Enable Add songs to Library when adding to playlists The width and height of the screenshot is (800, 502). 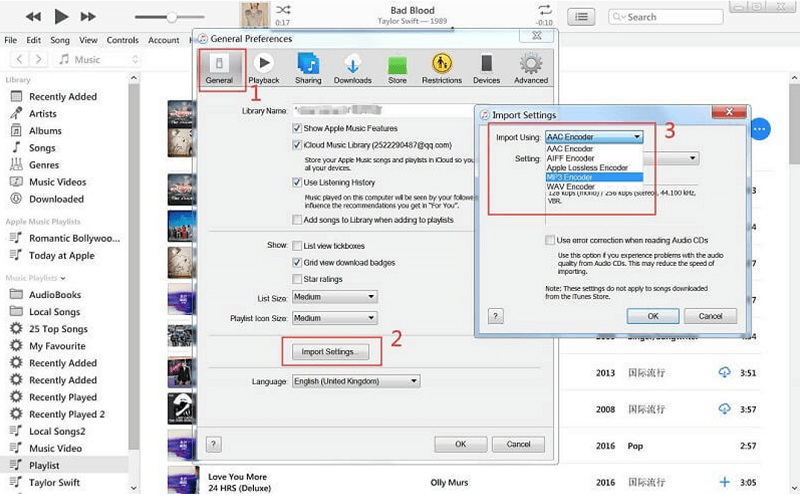(x=297, y=220)
